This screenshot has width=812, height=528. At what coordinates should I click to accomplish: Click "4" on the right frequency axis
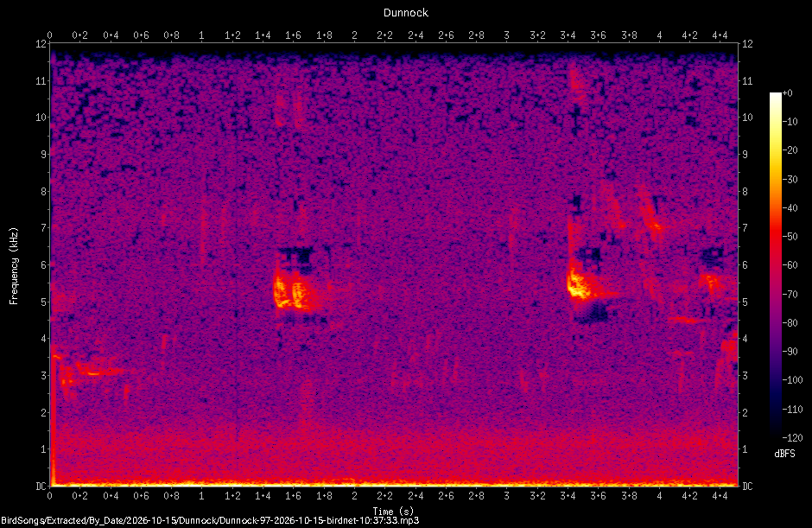(x=745, y=339)
